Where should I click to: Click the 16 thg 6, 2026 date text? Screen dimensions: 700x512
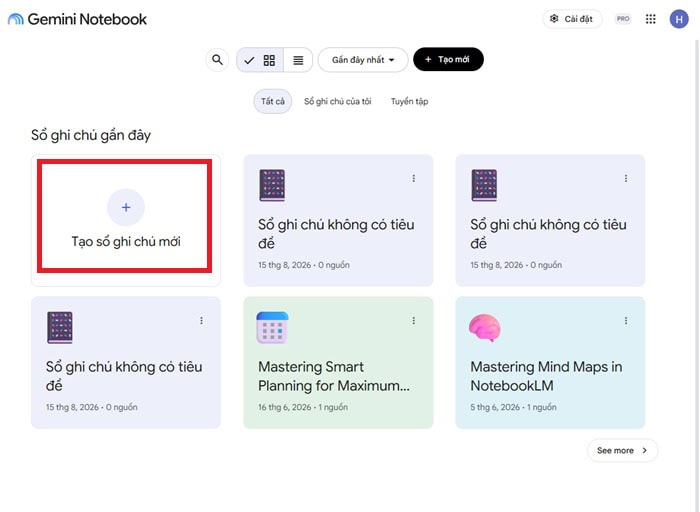[x=284, y=407]
